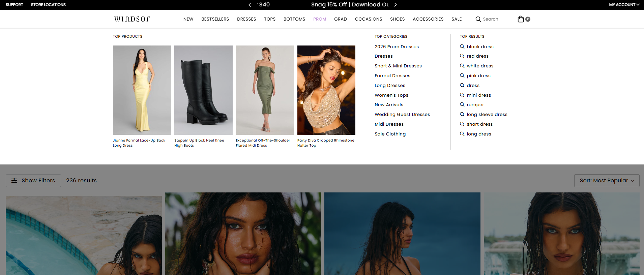Click the previous promo banner arrow

250,5
